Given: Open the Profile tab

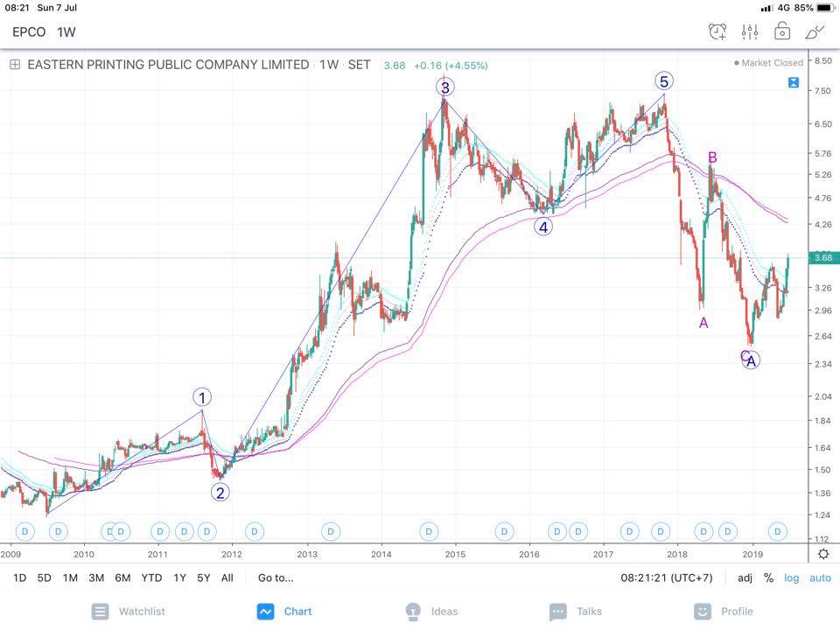Looking at the screenshot, I should pos(724,612).
